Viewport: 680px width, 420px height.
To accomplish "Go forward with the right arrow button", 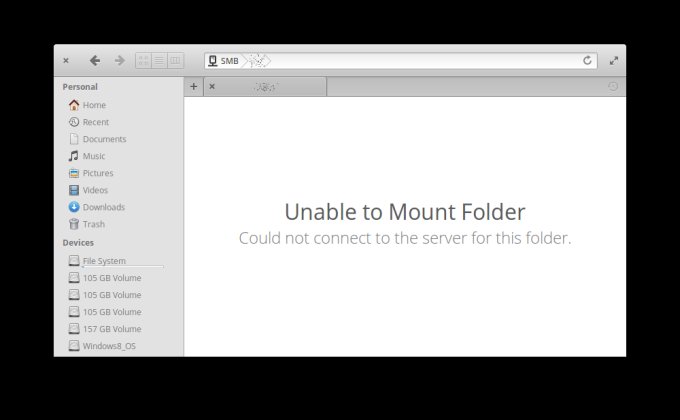I will click(x=120, y=61).
